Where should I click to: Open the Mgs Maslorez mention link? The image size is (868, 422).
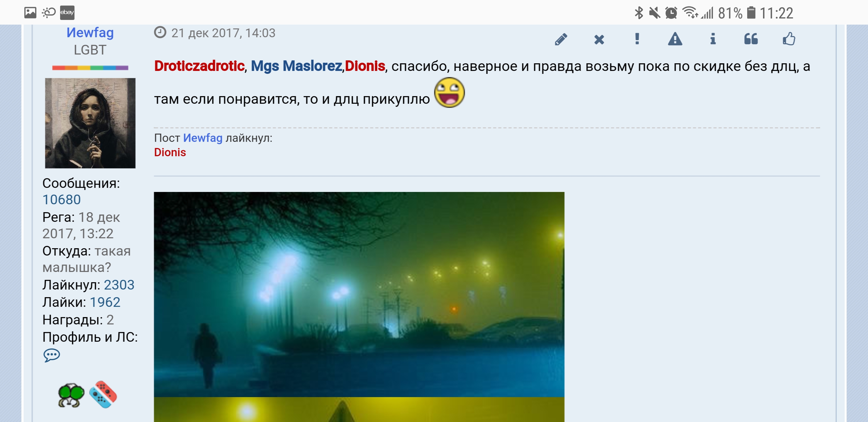(x=296, y=66)
